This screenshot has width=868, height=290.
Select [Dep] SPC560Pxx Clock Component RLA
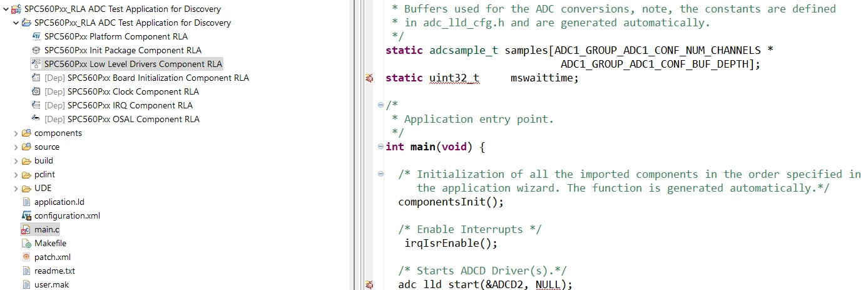tap(121, 91)
